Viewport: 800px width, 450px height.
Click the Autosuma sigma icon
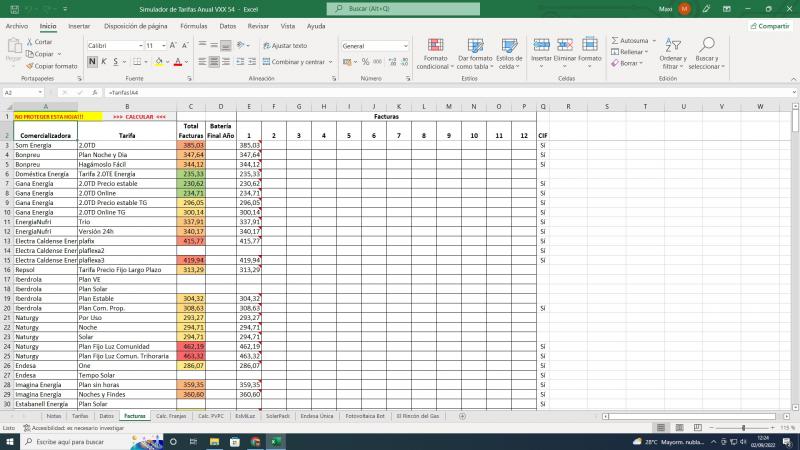tap(615, 41)
